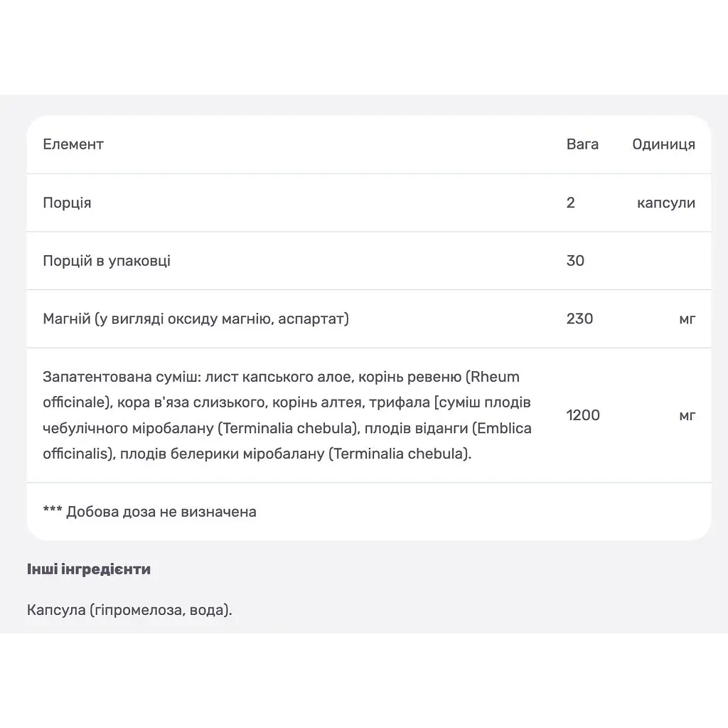Click the 'Добова доза не визначена' footnote
This screenshot has width=728, height=728.
tap(149, 512)
